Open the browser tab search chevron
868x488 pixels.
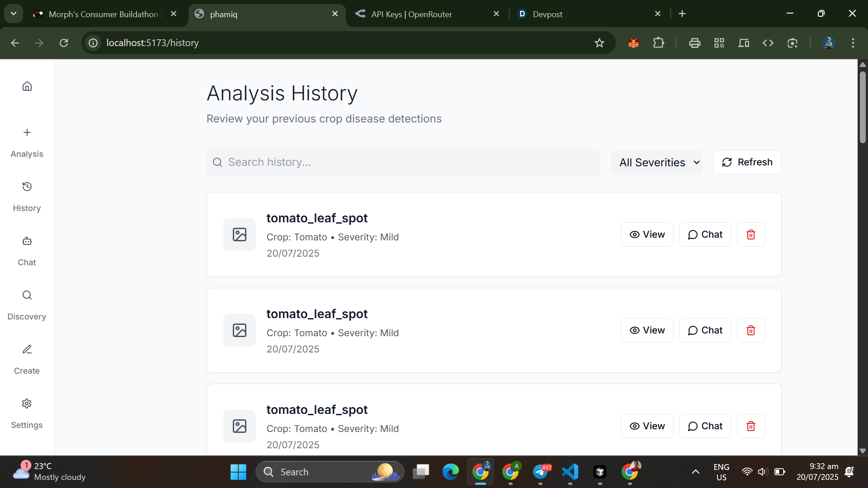coord(14,14)
